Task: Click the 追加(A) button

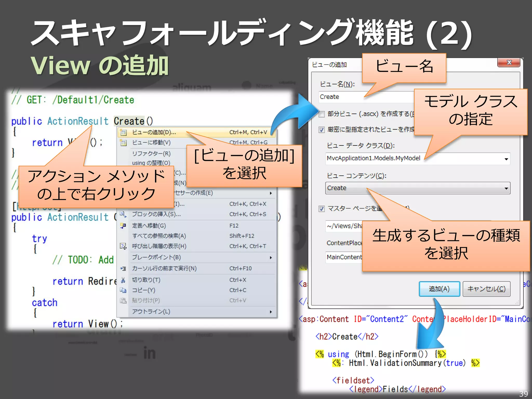Action: pyautogui.click(x=439, y=289)
